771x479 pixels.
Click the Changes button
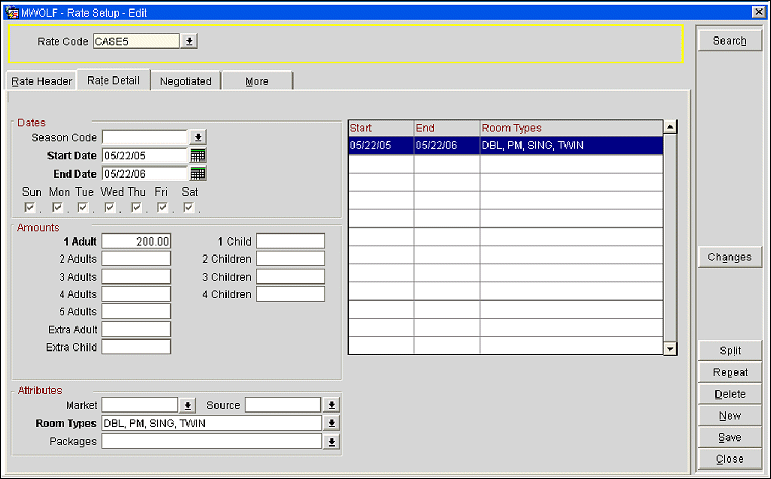point(729,257)
